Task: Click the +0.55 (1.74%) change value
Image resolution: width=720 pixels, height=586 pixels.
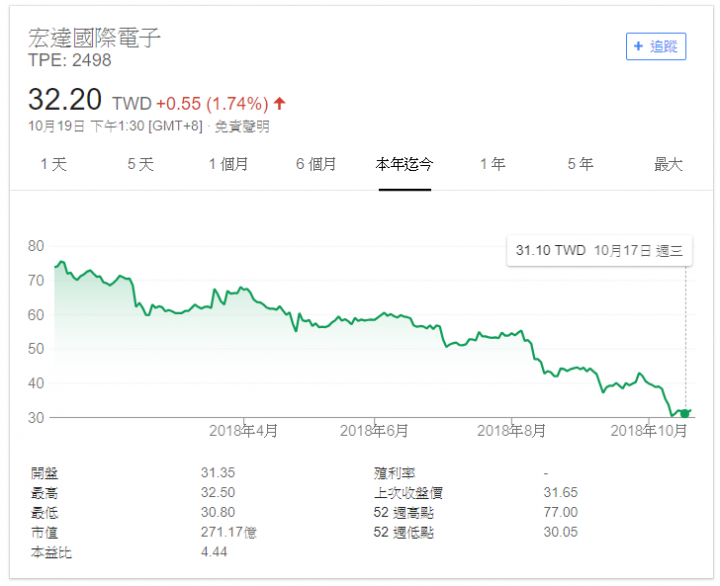Action: point(212,104)
